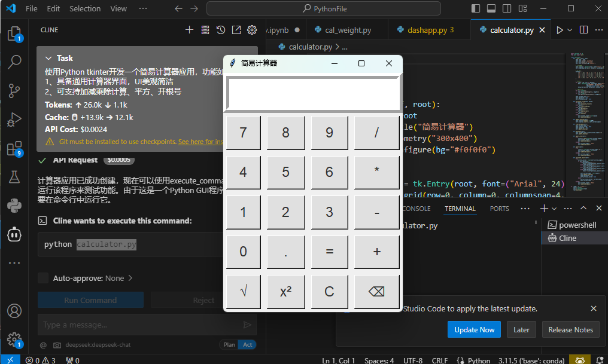The height and width of the screenshot is (364, 608).
Task: Open the Run and Debug view
Action: [x=14, y=120]
